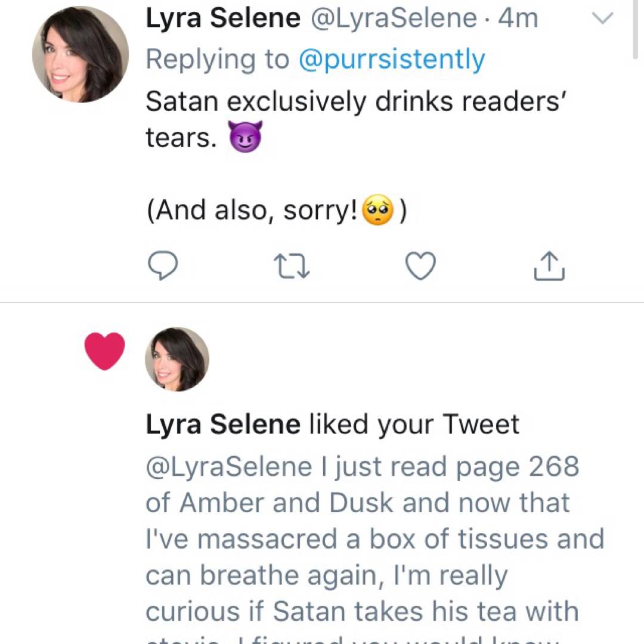Click the reply speech bubble icon
Screen dimensions: 644x644
[162, 266]
